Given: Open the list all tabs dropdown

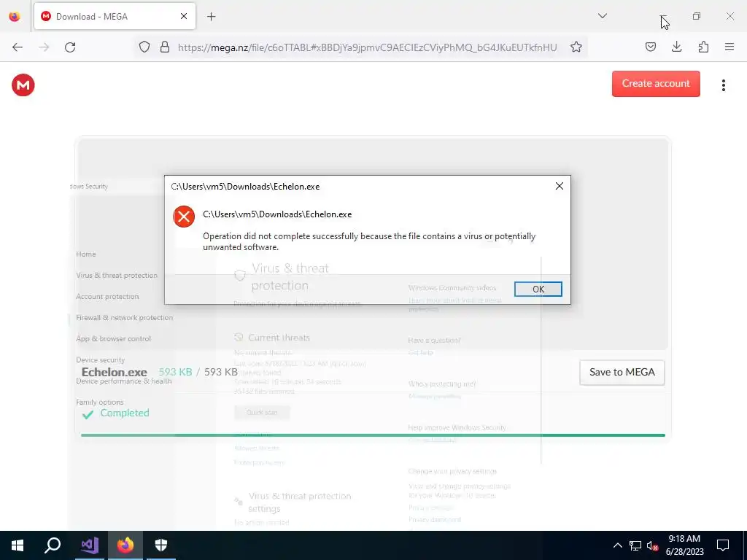Looking at the screenshot, I should coord(602,16).
